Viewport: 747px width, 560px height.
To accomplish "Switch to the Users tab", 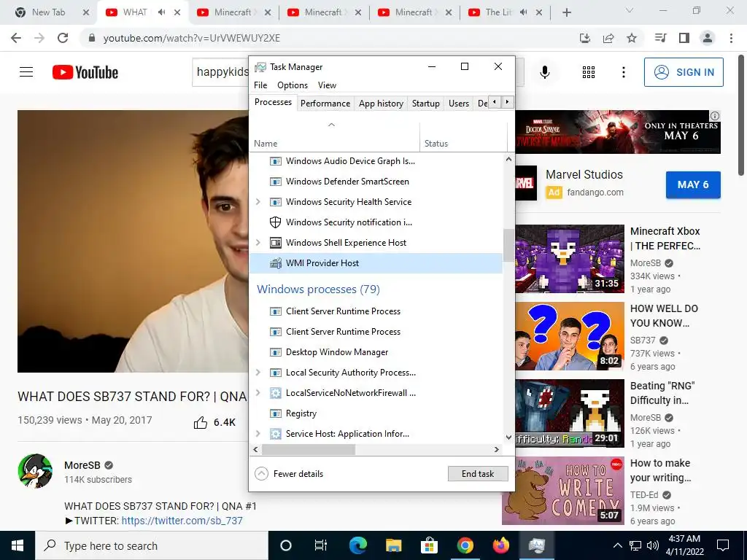I will pos(459,104).
